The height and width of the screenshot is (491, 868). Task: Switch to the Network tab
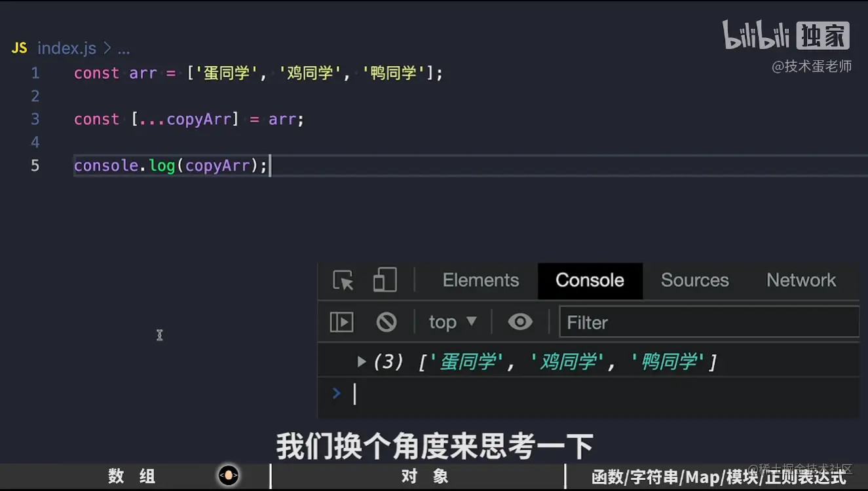click(x=801, y=280)
